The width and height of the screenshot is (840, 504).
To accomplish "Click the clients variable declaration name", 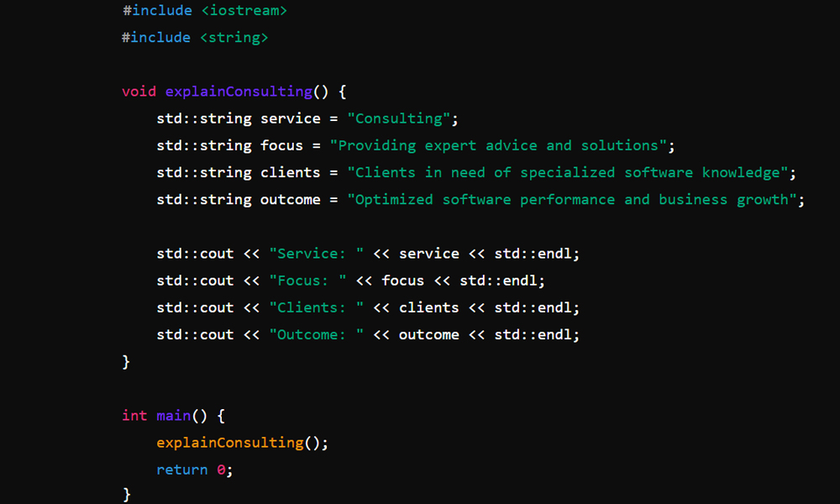I will click(291, 172).
